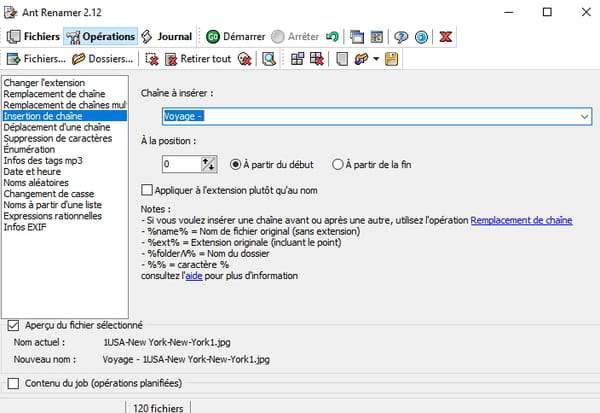Add files with Fichiers... button
Viewport: 600px width, 413px height.
coord(36,59)
